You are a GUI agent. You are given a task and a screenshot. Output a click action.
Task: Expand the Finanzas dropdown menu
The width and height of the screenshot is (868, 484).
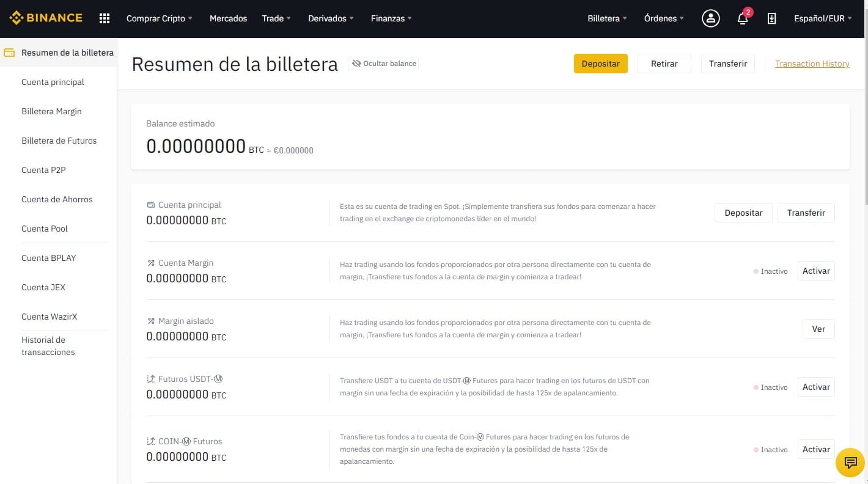coord(391,18)
